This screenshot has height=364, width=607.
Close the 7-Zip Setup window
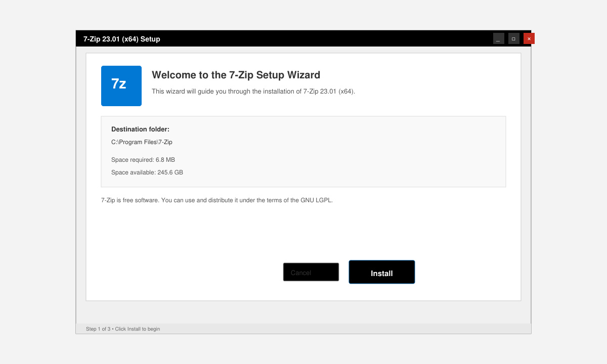coord(529,38)
